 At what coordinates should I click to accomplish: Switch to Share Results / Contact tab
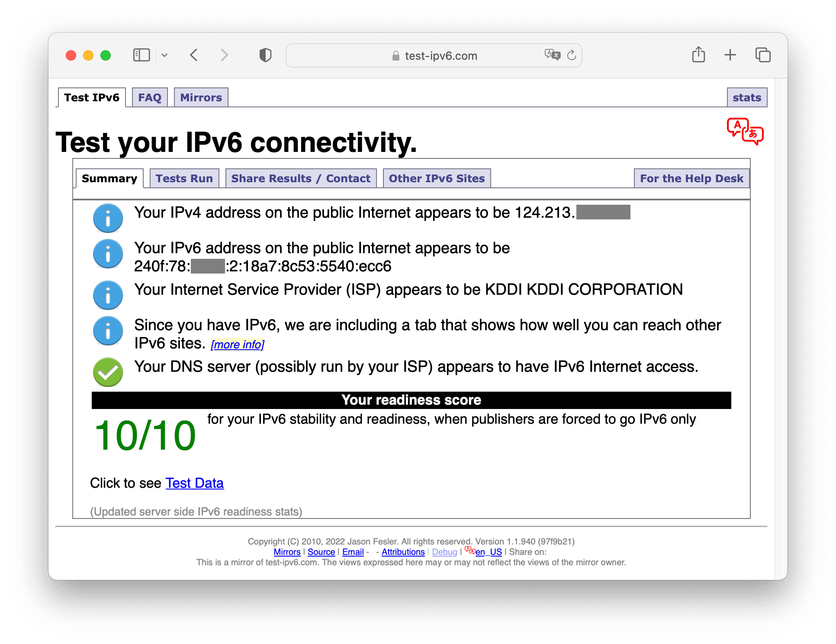tap(301, 178)
